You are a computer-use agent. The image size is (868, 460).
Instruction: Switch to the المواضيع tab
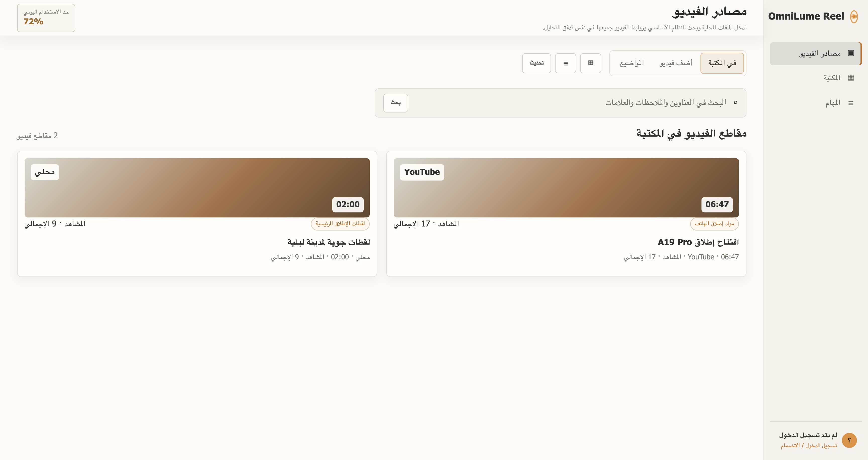631,63
